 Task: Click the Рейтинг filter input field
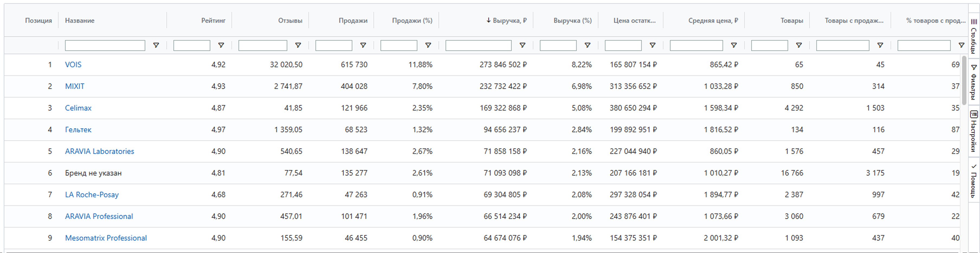tap(192, 46)
